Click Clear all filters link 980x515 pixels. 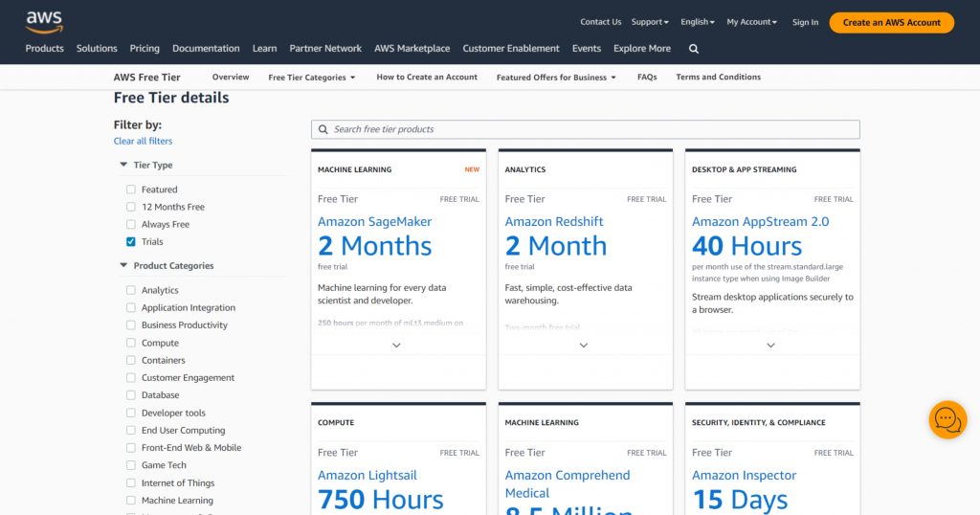coord(143,142)
